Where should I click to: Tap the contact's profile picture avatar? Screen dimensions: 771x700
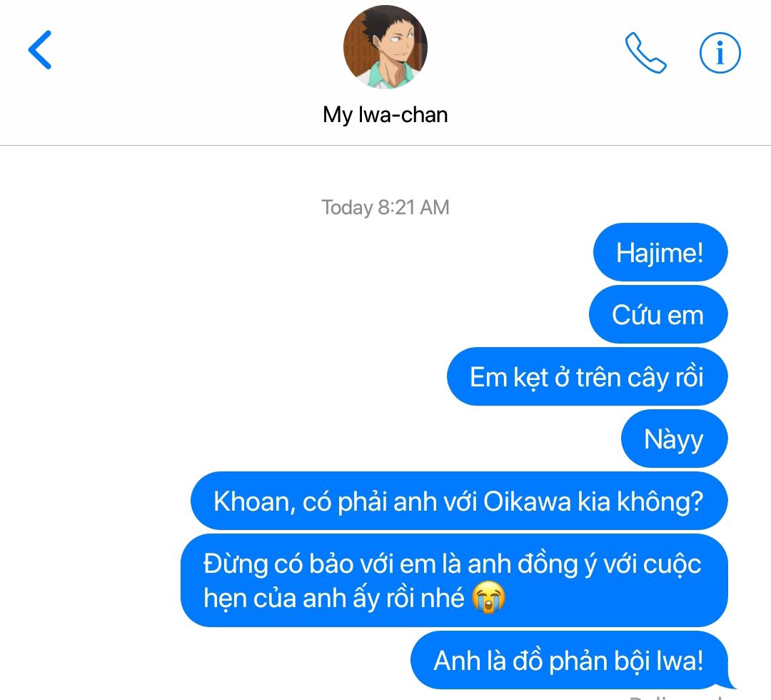coord(385,47)
